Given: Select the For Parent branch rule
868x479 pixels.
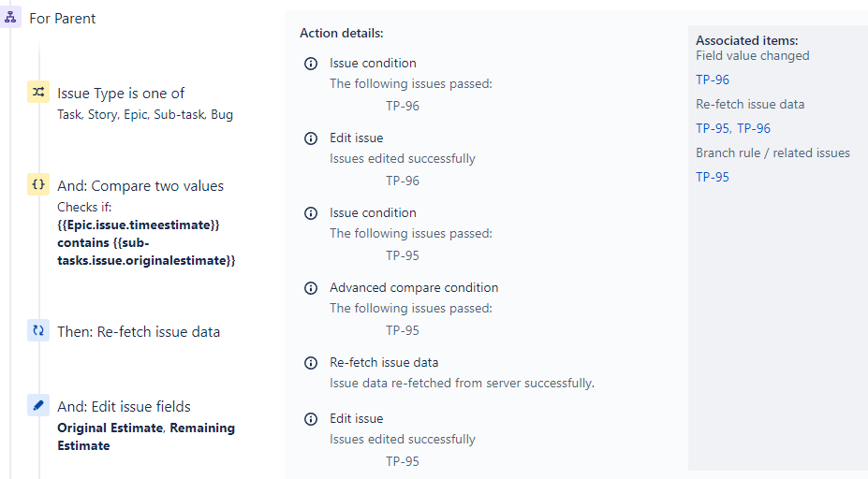Looking at the screenshot, I should point(63,19).
